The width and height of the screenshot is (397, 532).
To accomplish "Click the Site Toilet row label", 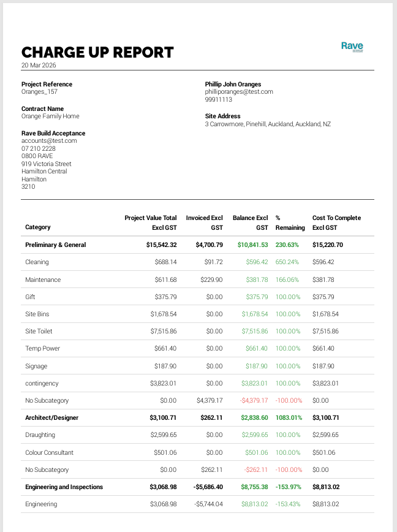I will click(40, 332).
